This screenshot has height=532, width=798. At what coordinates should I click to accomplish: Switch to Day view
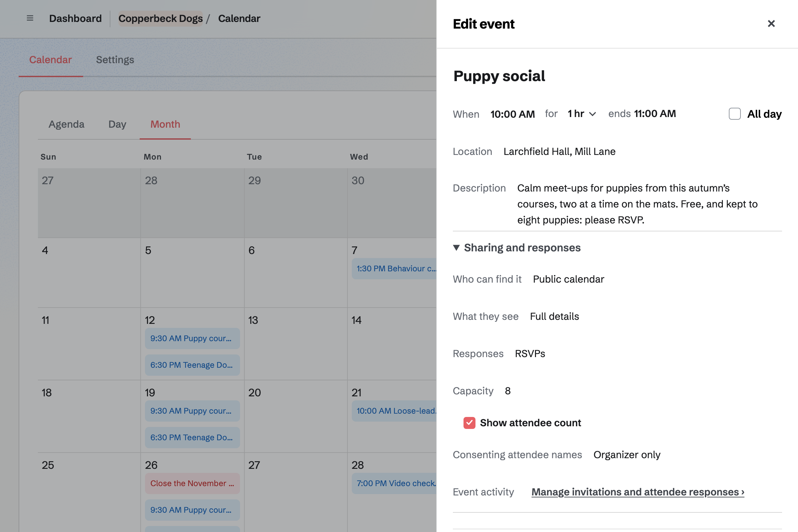[x=117, y=124]
